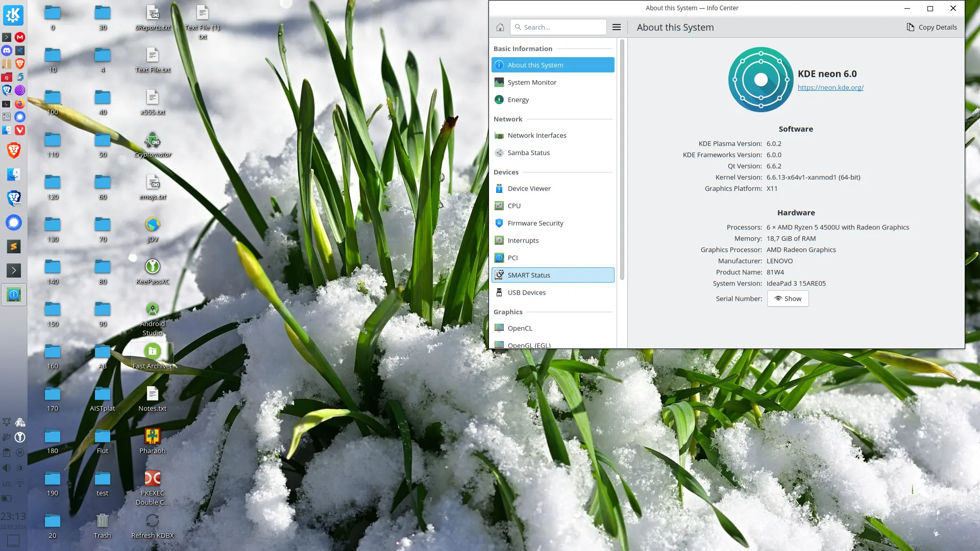Select the Android Studio desktop icon
This screenshot has width=980, height=551.
[153, 319]
